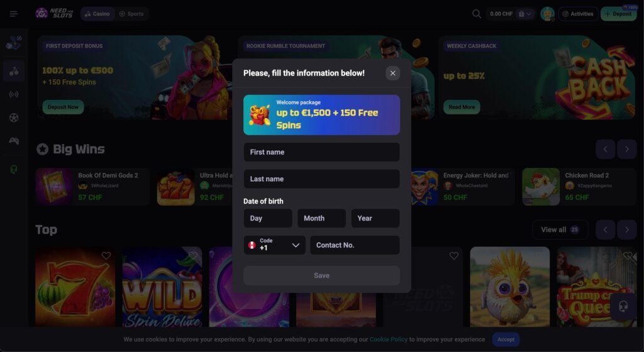Open the user avatar profile icon
The height and width of the screenshot is (352, 644).
tap(547, 14)
